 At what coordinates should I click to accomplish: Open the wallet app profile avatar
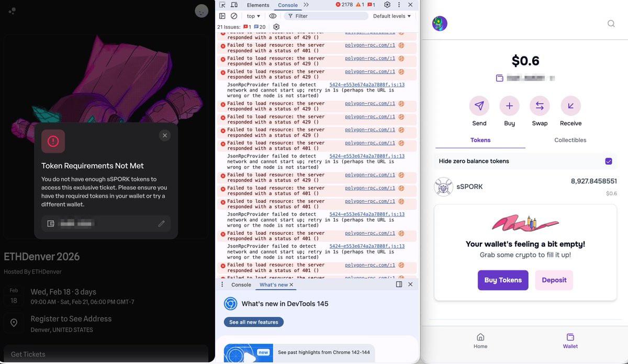(x=440, y=24)
